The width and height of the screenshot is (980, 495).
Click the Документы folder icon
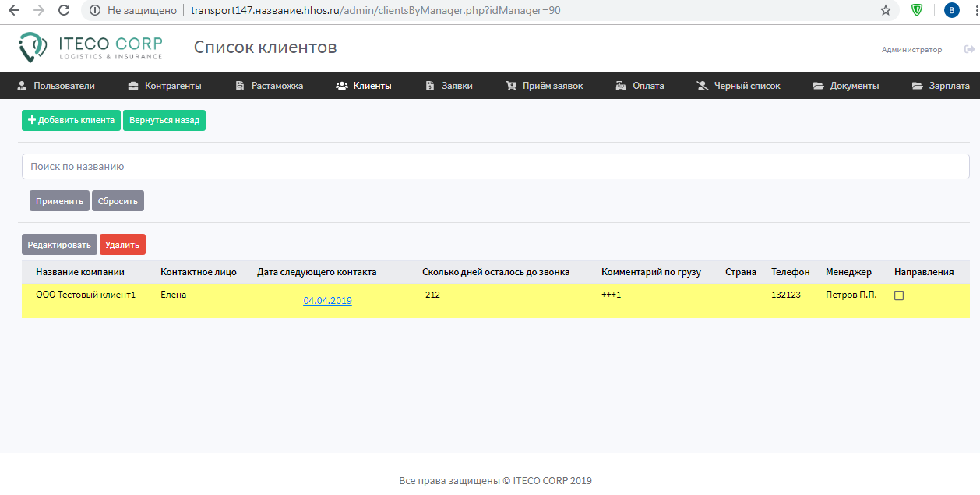(819, 86)
